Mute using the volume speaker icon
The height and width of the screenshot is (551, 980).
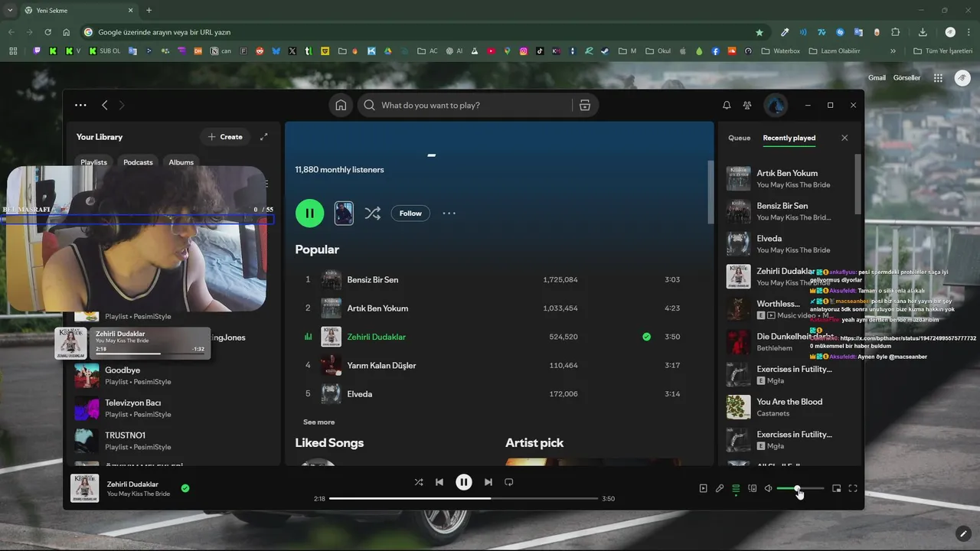(x=768, y=488)
